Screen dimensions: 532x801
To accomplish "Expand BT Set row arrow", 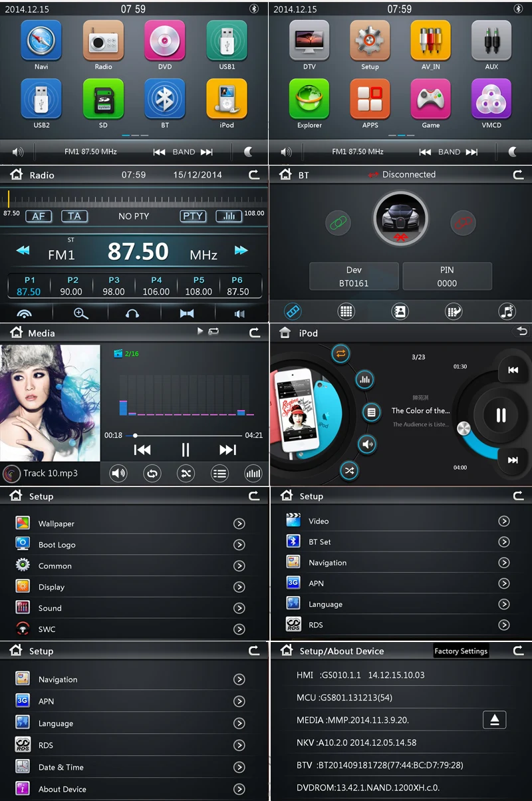I will point(504,542).
